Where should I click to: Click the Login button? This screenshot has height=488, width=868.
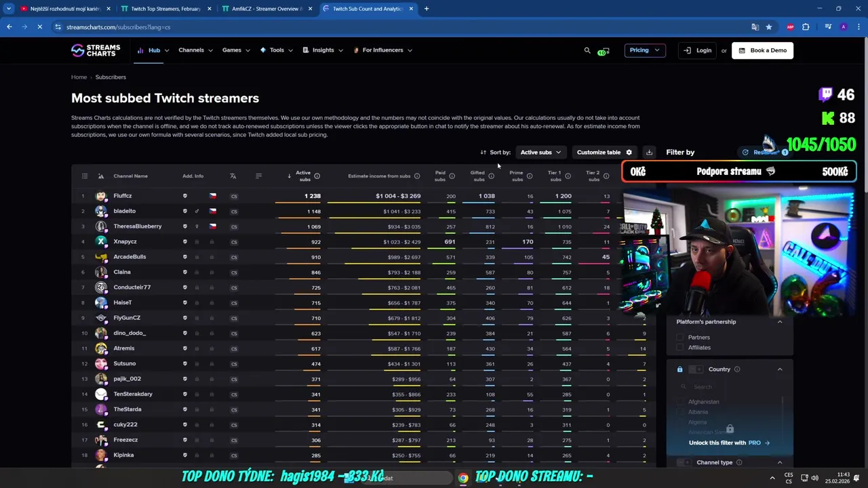click(x=698, y=50)
